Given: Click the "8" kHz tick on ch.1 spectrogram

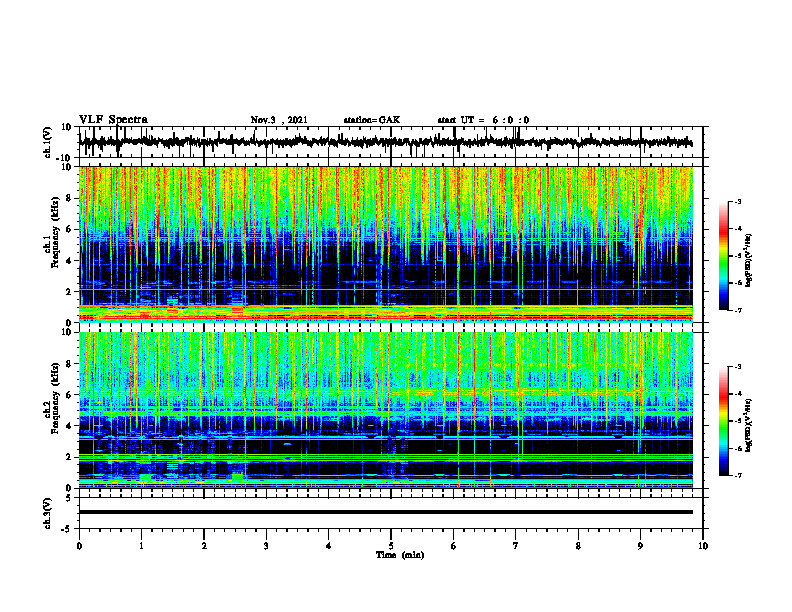Looking at the screenshot, I should click(69, 198).
